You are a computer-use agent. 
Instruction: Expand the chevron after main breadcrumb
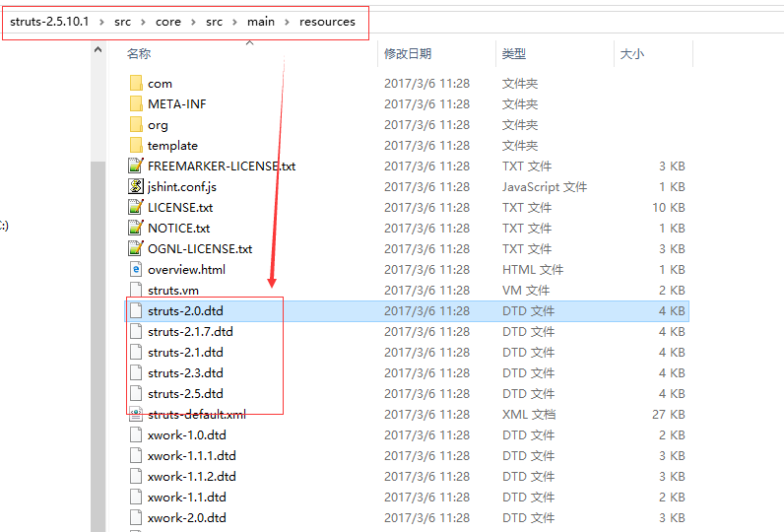point(287,22)
